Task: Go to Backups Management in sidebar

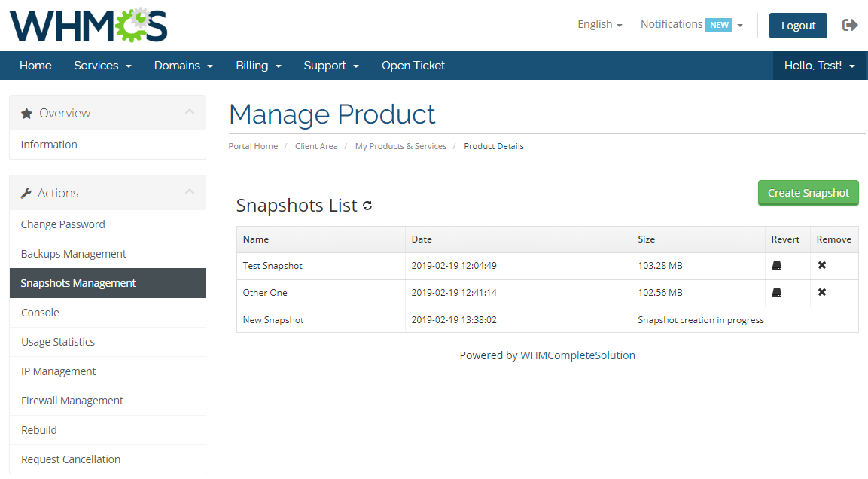Action: [74, 254]
